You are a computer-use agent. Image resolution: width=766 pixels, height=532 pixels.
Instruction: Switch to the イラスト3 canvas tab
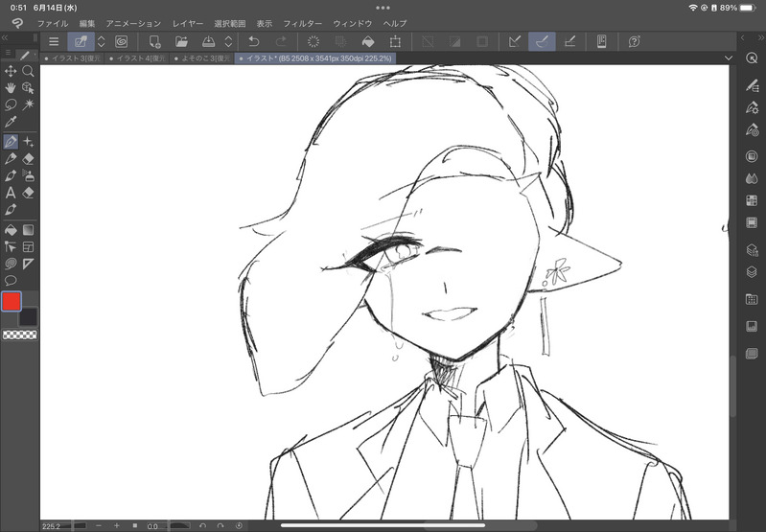pos(72,58)
